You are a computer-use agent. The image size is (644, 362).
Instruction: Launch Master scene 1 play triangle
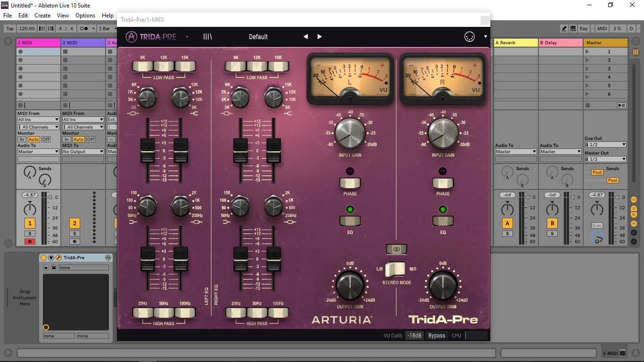pyautogui.click(x=587, y=52)
